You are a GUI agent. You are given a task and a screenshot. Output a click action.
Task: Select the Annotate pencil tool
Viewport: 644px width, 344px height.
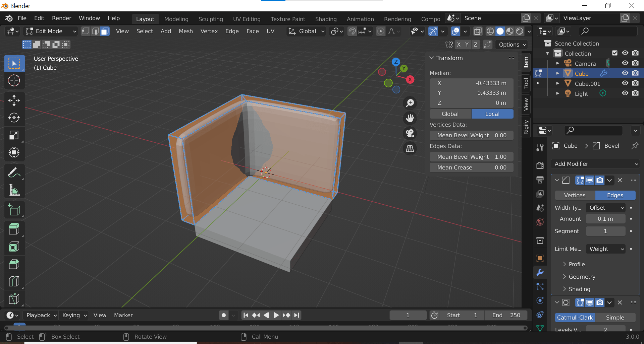(14, 173)
